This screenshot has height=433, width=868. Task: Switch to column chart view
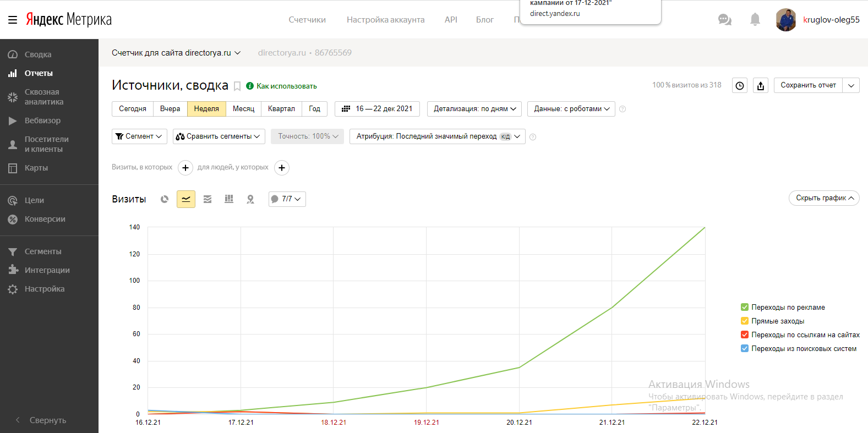pos(229,199)
